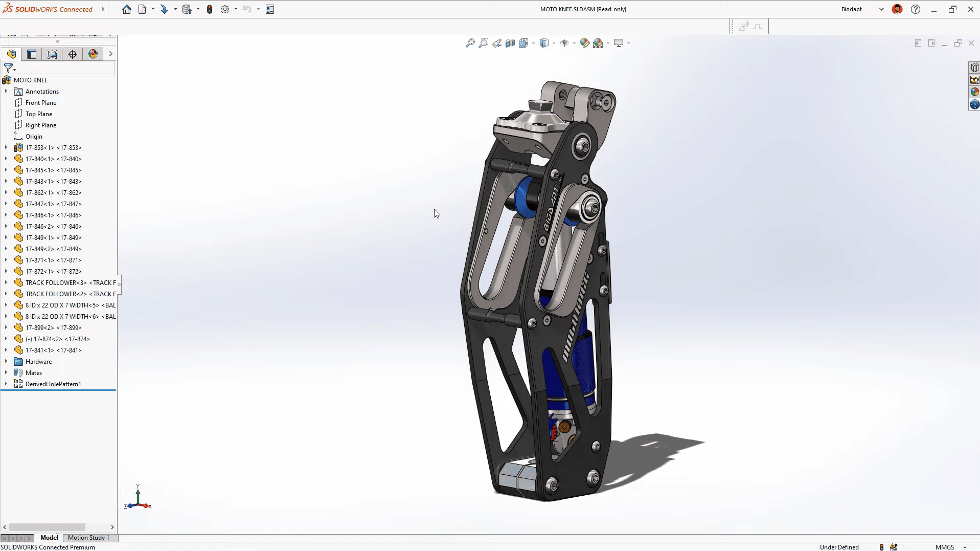Expand more manager tabs with arrow
This screenshot has width=980, height=551.
pos(110,54)
